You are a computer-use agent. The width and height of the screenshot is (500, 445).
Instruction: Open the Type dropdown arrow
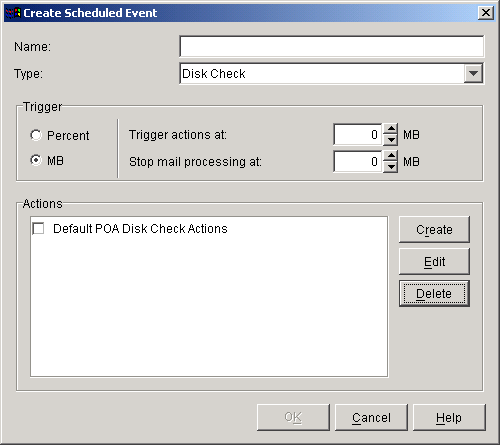tap(473, 73)
